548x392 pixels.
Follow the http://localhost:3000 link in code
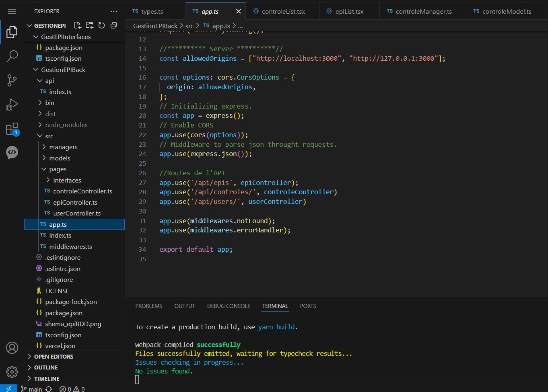[297, 58]
